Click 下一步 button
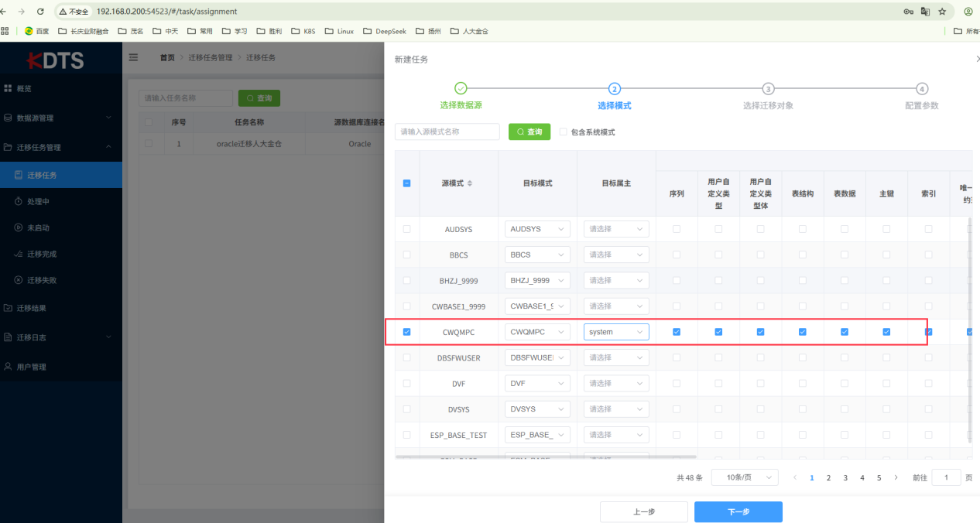 point(738,511)
